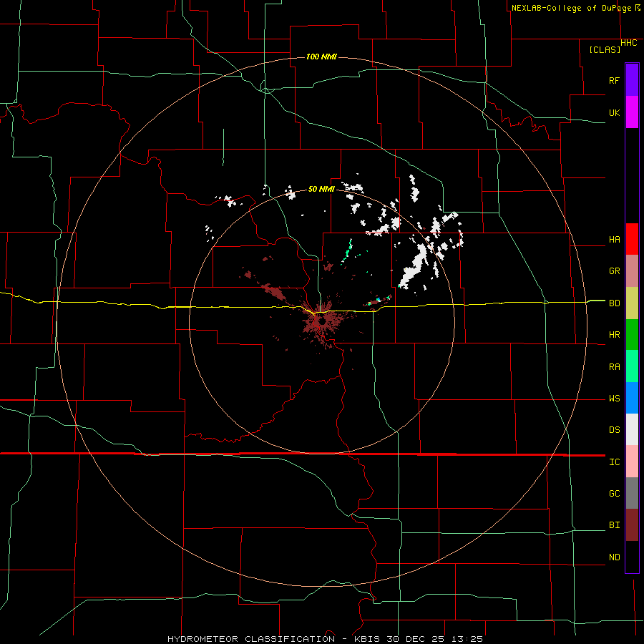This screenshot has height=644, width=644.
Task: Click the UK legend label
Action: coord(614,112)
